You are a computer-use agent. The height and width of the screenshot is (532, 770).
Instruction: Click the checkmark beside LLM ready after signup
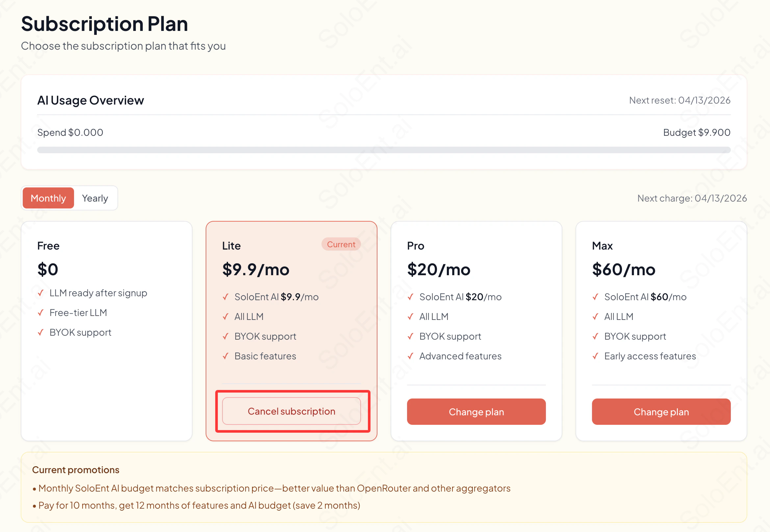41,293
